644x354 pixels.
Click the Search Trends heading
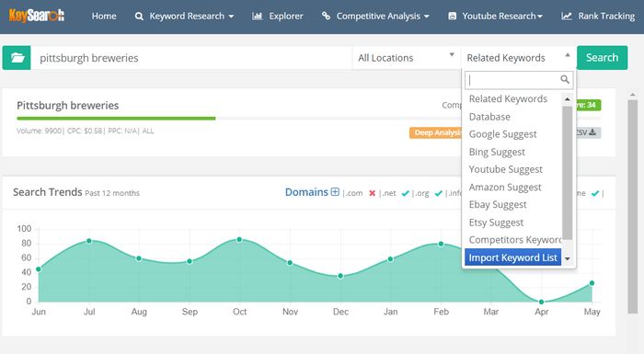48,192
